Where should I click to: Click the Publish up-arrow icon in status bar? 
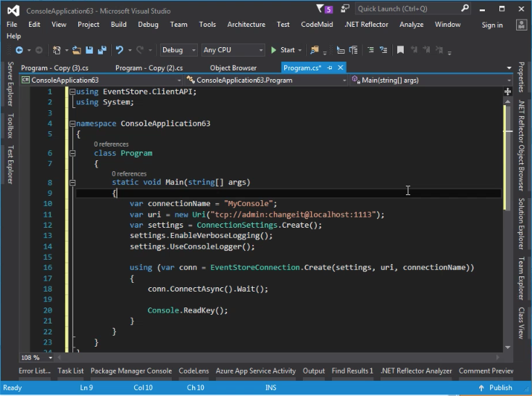[481, 388]
